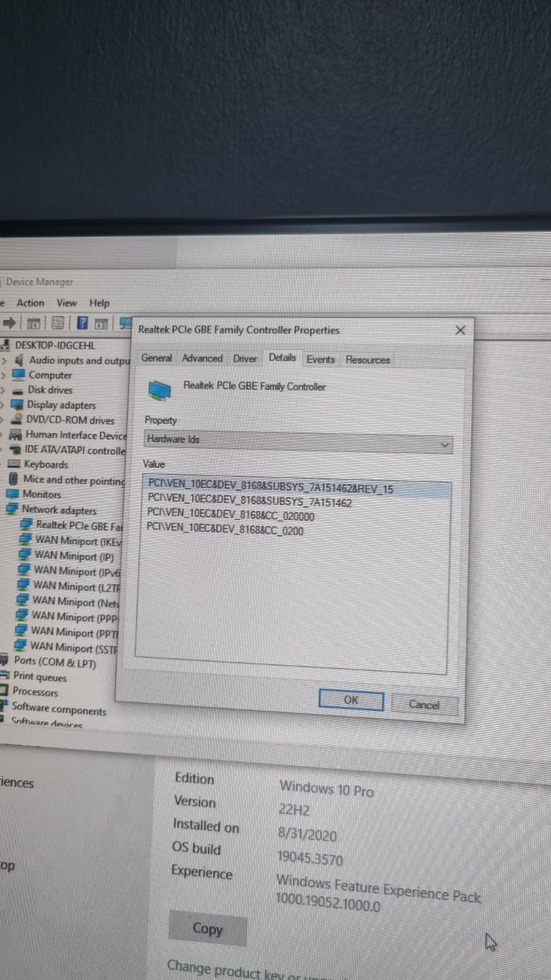This screenshot has height=980, width=551.
Task: Open the Action menu
Action: pyautogui.click(x=30, y=303)
